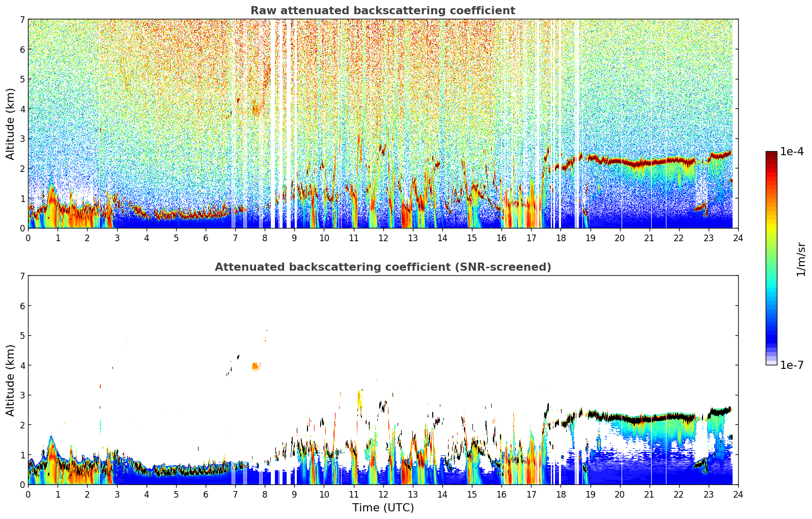Click the "5" altitude tick of the raw plot
The height and width of the screenshot is (519, 812).
[x=22, y=79]
